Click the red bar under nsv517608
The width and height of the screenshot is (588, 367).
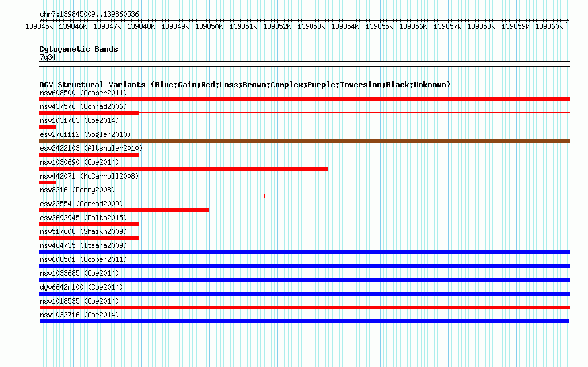[89, 238]
